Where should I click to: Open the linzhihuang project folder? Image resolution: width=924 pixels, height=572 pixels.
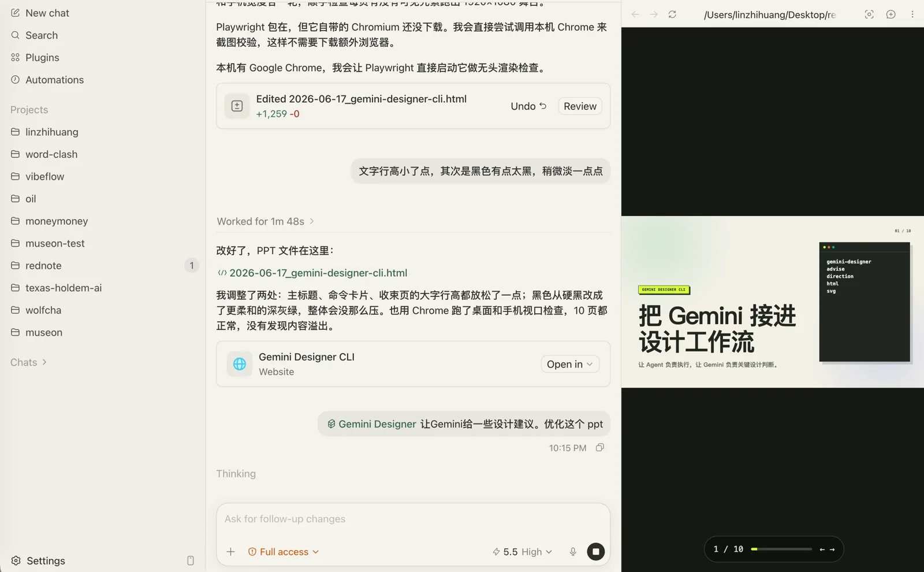click(x=51, y=132)
